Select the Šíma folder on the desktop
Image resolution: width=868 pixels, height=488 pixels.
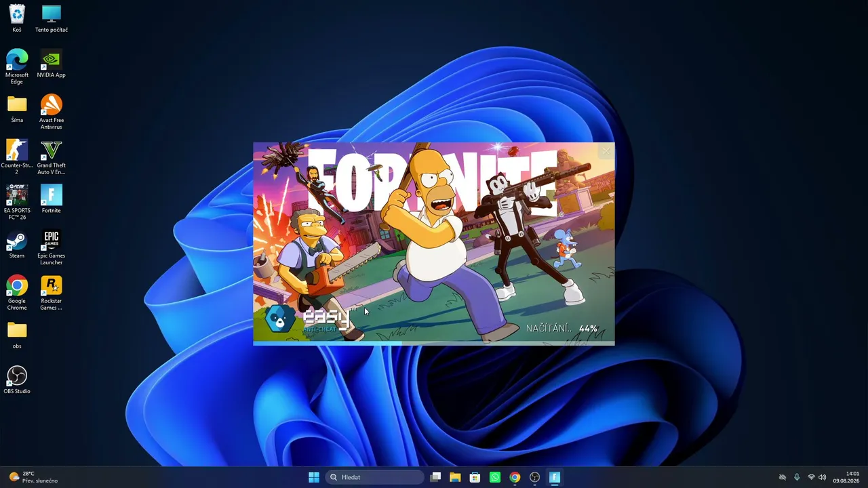coord(17,109)
